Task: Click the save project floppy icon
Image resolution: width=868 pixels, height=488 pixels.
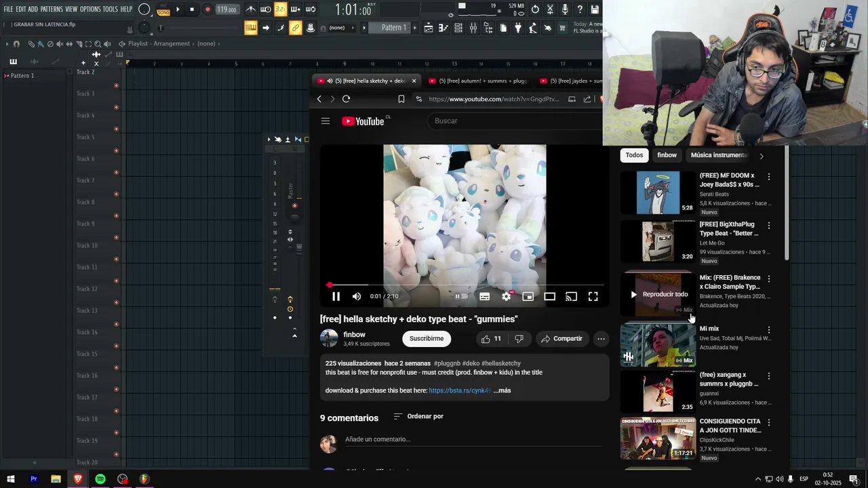Action: tap(595, 9)
